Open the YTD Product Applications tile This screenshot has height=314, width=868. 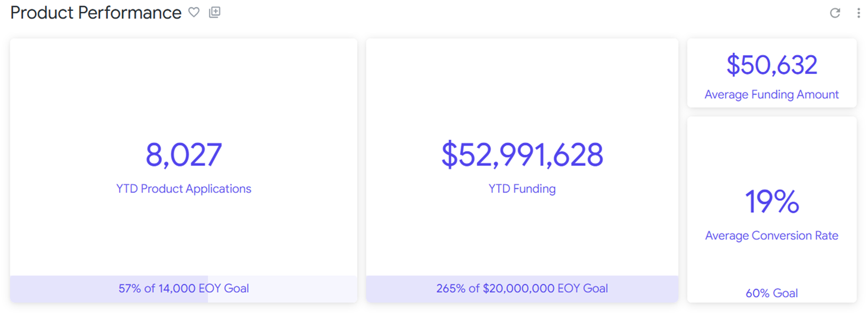click(183, 95)
